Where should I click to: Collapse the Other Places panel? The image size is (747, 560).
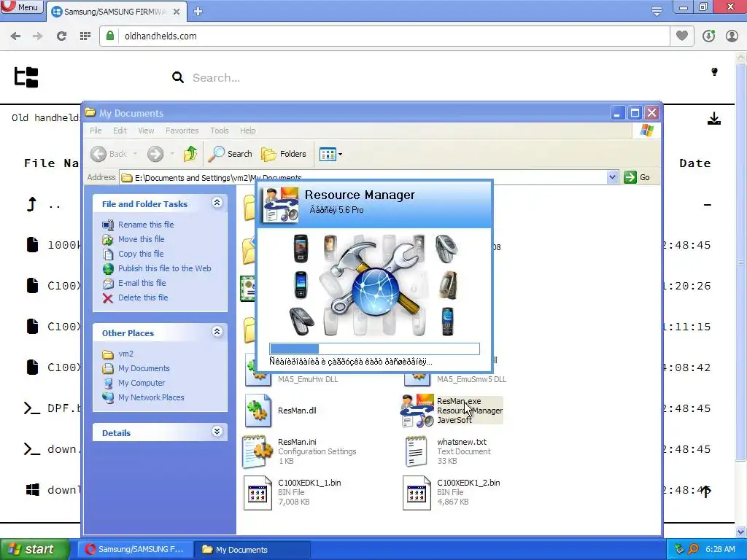click(217, 332)
